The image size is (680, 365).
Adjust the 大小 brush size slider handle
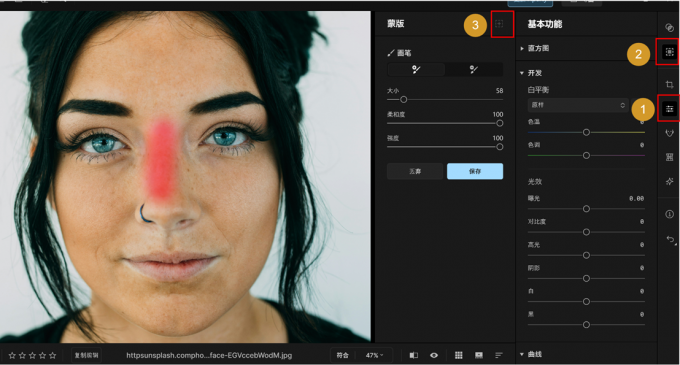click(x=403, y=100)
